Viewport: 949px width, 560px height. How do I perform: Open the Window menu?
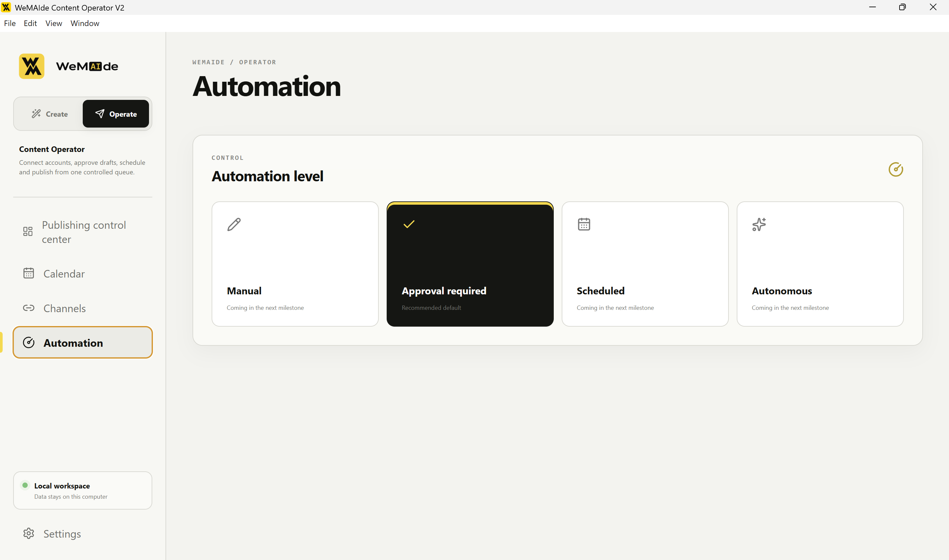tap(85, 23)
